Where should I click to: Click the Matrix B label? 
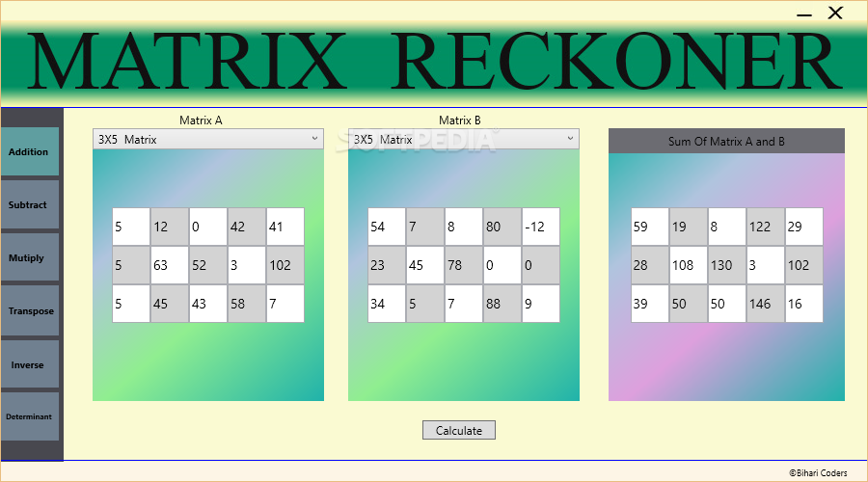tap(459, 120)
